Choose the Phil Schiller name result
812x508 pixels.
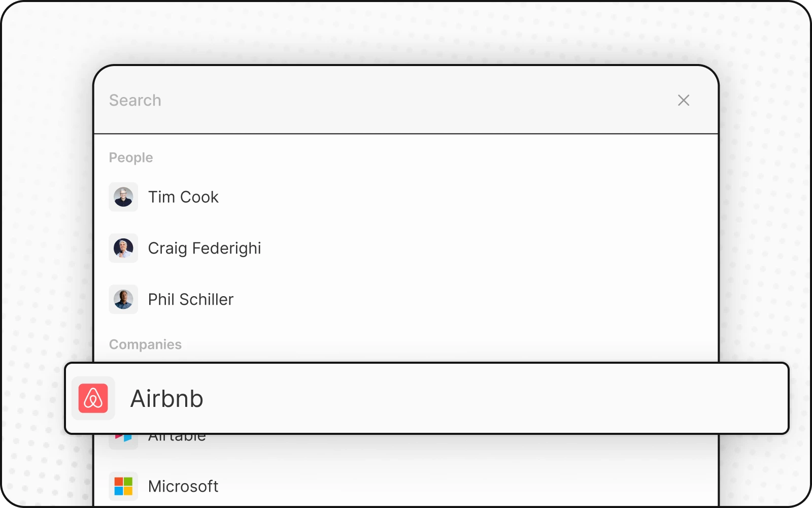pyautogui.click(x=191, y=300)
